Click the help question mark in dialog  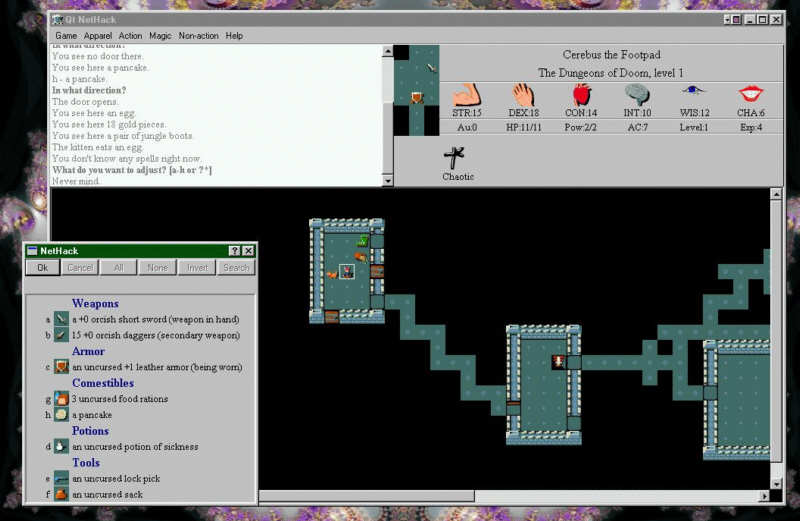click(234, 251)
